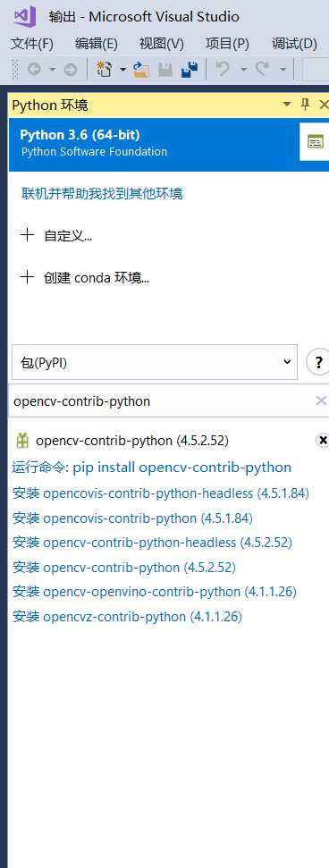This screenshot has height=868, width=329.
Task: Open the 包(PyPI) dropdown
Action: pyautogui.click(x=154, y=362)
